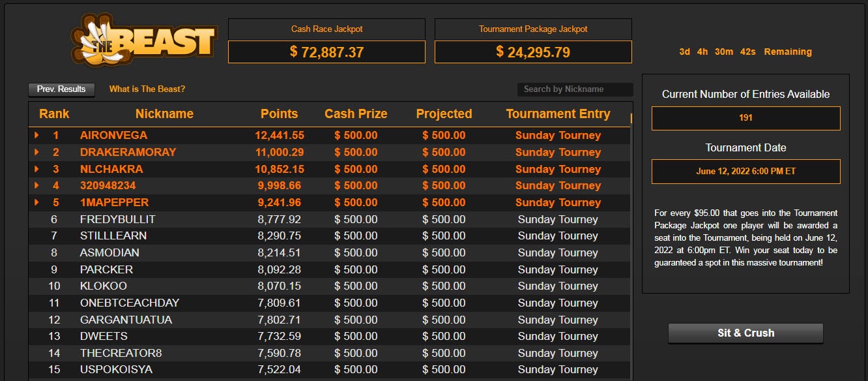Image resolution: width=868 pixels, height=381 pixels.
Task: Sort by the Points column header
Action: (279, 114)
